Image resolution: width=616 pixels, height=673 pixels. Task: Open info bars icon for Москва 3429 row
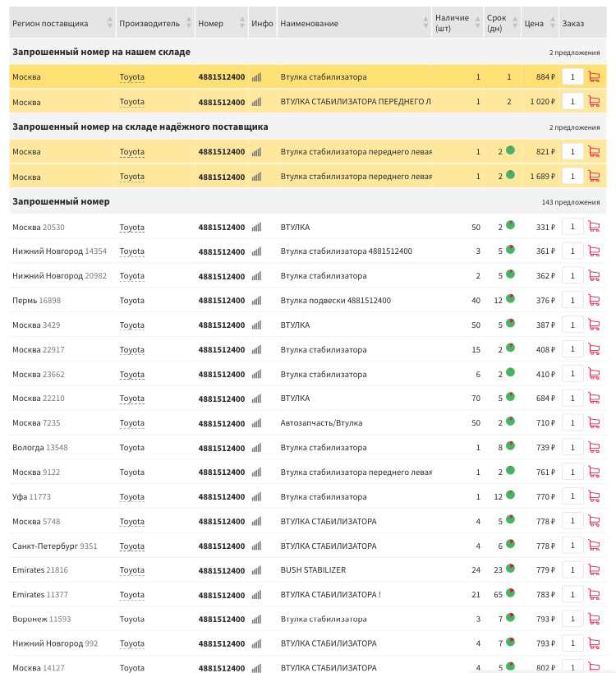pos(256,325)
